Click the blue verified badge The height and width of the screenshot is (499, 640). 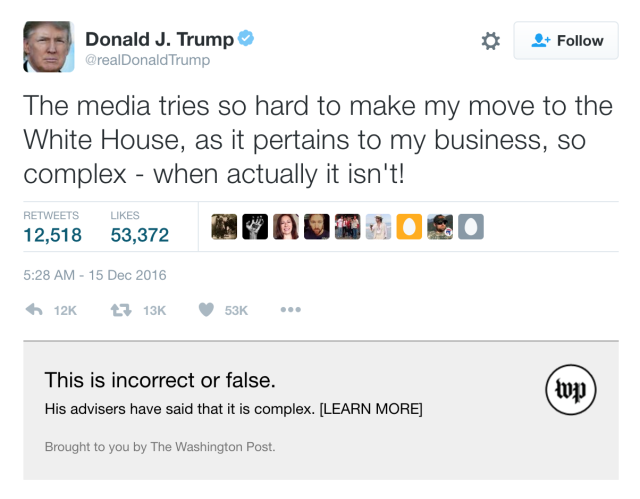coord(245,39)
